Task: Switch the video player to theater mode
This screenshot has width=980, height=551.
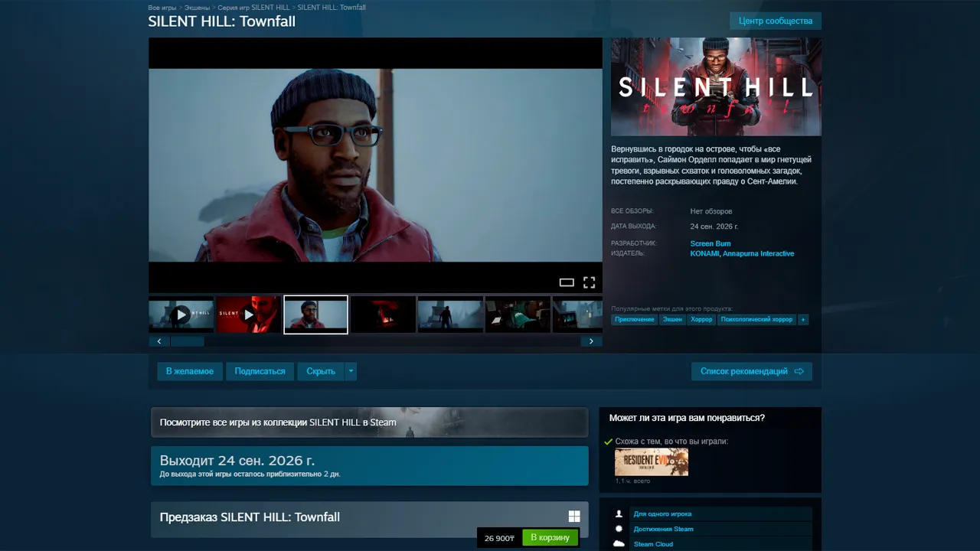Action: click(567, 282)
